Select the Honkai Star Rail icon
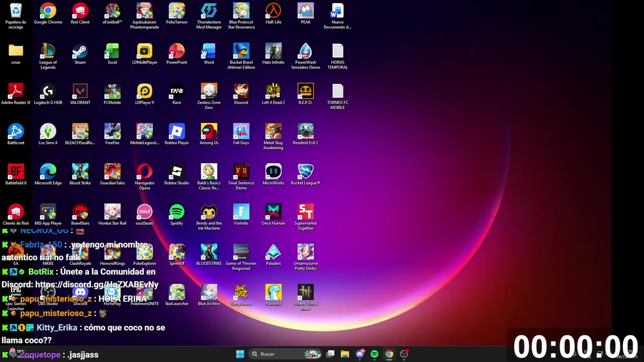 (x=112, y=215)
